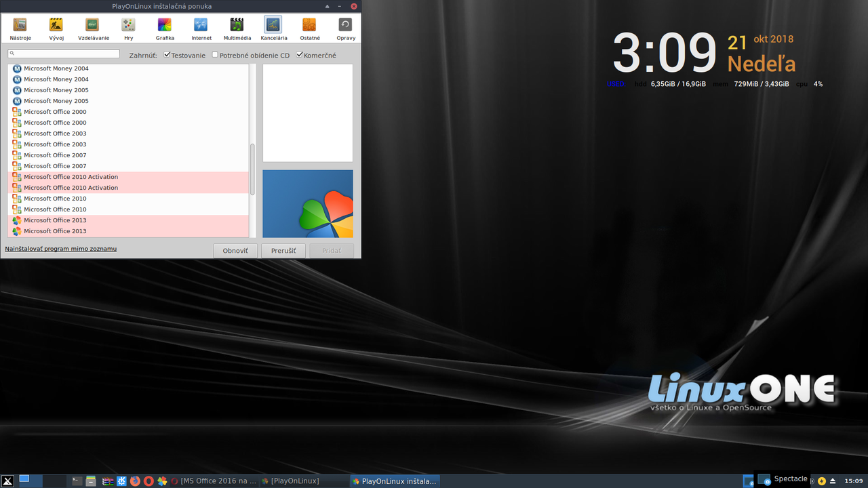Screen dimensions: 868x488
Task: Select first Microsoft Office 2013 entry
Action: (x=129, y=220)
